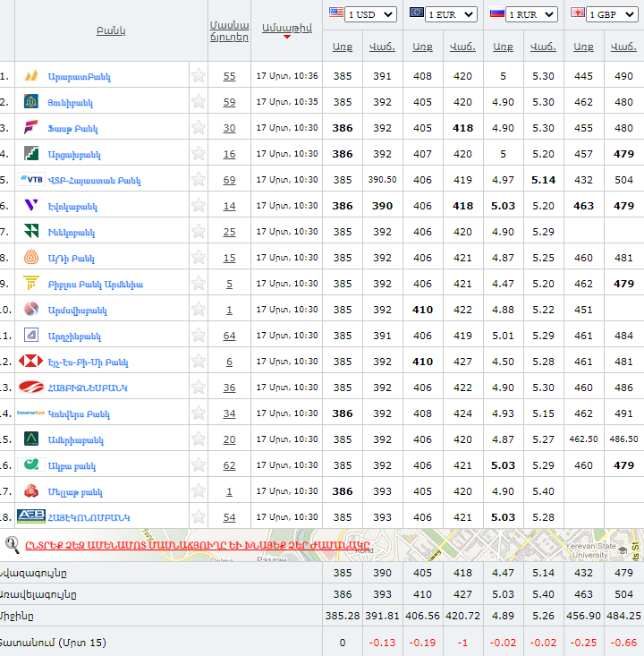
Task: Sort table by Բանկ column header
Action: tap(111, 30)
